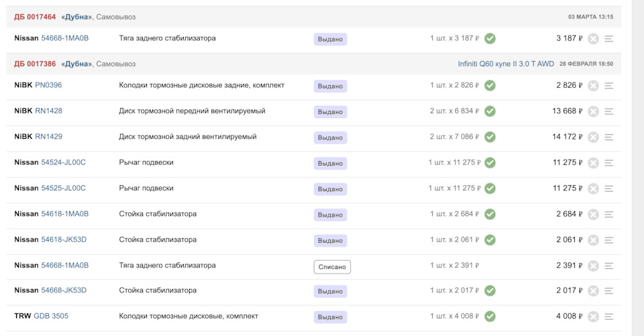Expand options menu for the 54525-JL00C row
This screenshot has height=336, width=644.
tap(609, 188)
